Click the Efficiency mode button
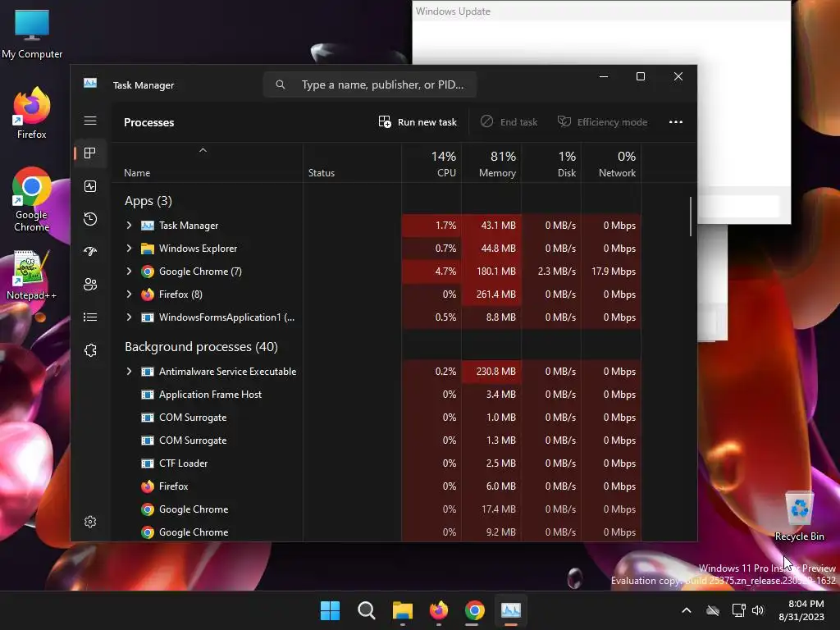The height and width of the screenshot is (630, 840). (x=602, y=122)
